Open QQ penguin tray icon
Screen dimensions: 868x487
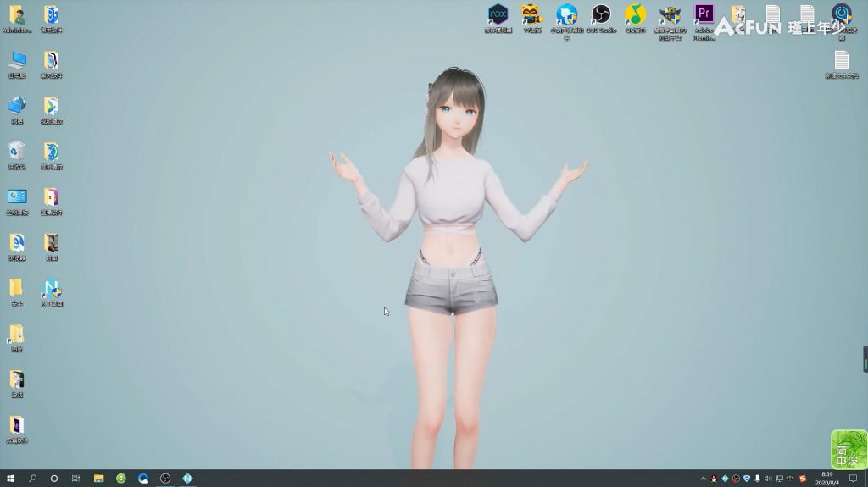(x=714, y=479)
